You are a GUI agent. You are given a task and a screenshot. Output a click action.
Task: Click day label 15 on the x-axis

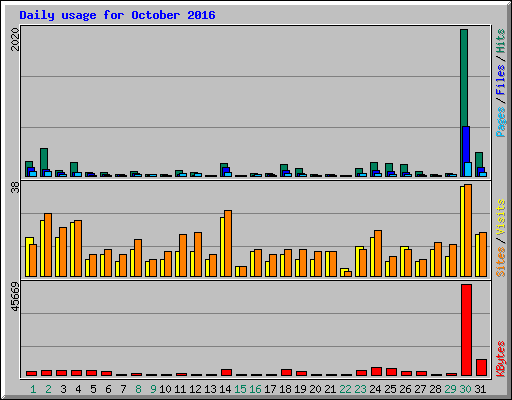tap(240, 389)
